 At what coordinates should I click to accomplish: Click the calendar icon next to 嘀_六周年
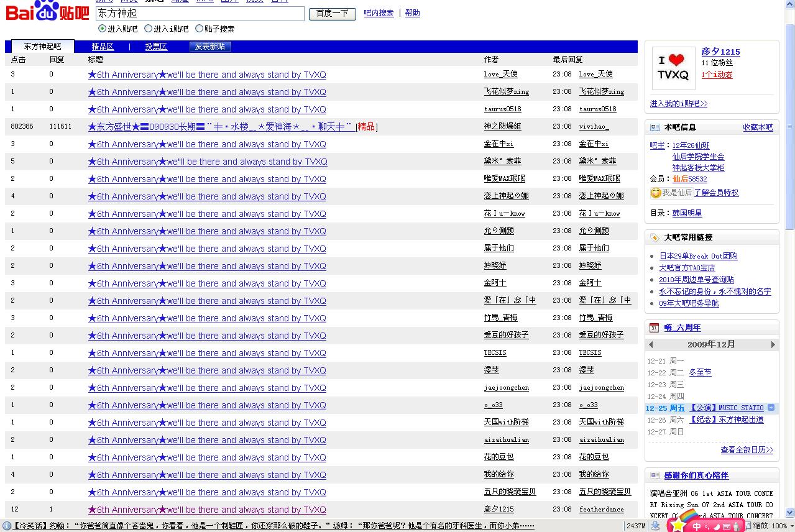654,328
